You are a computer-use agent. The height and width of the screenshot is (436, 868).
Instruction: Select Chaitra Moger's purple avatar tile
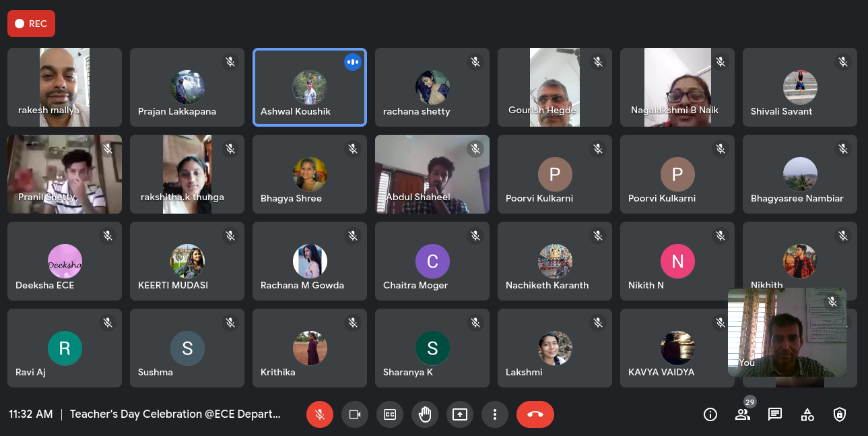pos(432,261)
